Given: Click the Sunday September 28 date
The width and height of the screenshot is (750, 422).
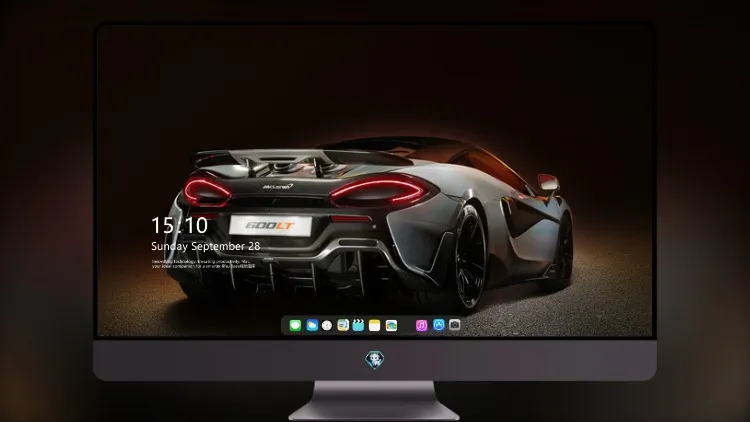Looking at the screenshot, I should [206, 246].
